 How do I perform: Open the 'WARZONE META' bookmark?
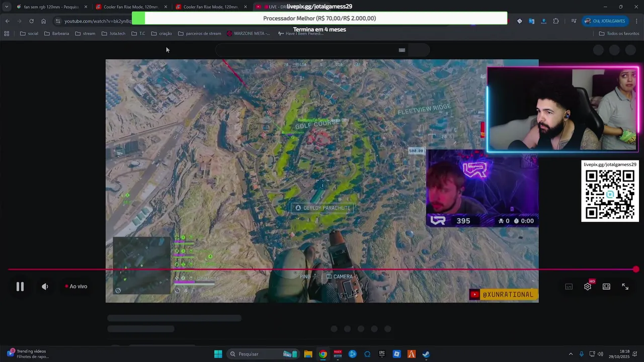[249, 34]
